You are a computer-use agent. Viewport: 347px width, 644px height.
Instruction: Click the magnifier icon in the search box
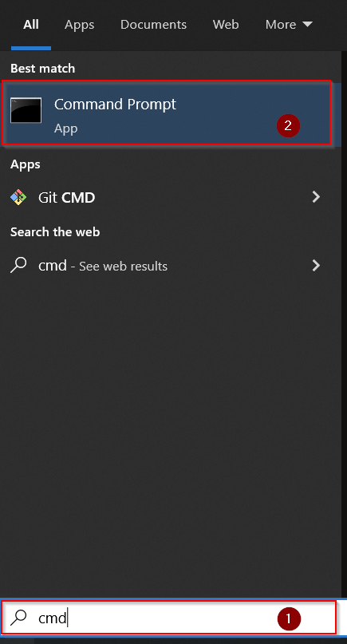[18, 617]
